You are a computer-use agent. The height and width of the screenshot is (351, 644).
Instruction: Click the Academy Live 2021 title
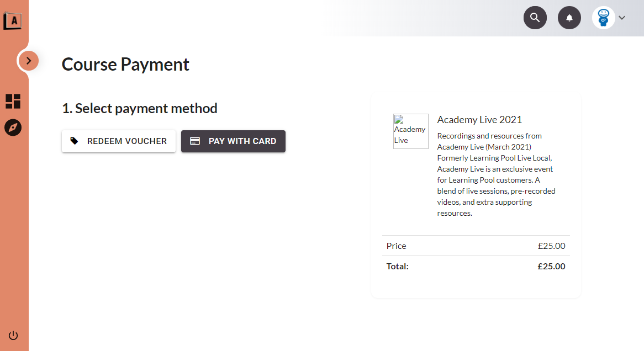(479, 120)
